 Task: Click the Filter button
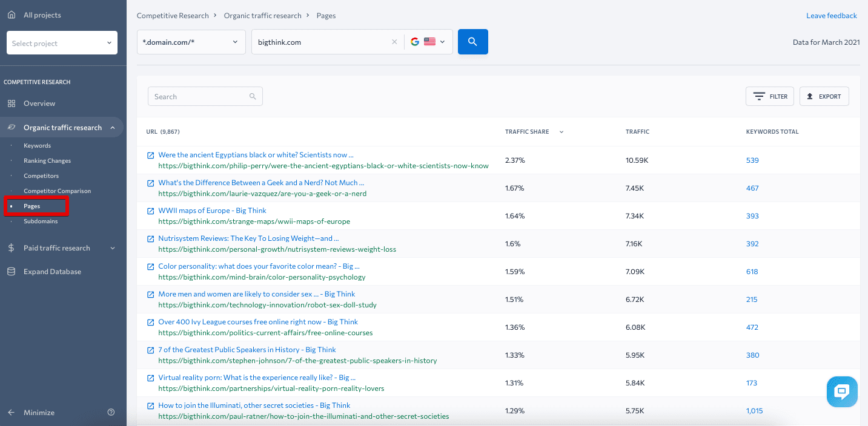tap(770, 96)
